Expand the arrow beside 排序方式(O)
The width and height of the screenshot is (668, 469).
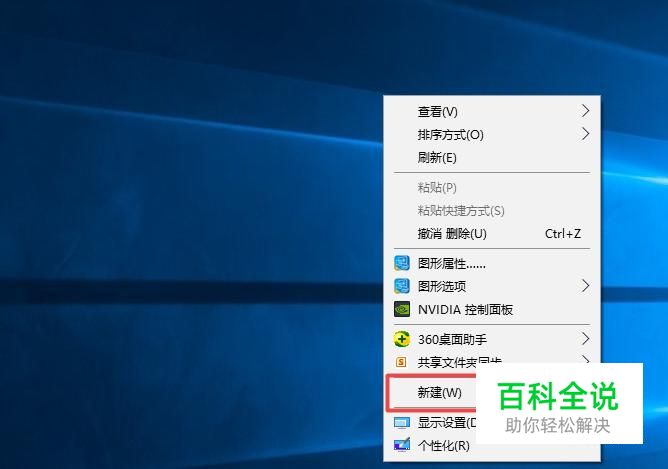coord(586,134)
